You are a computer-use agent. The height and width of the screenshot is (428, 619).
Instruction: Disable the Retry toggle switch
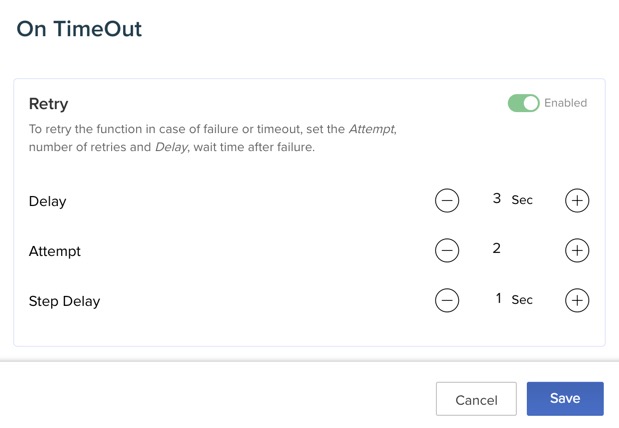(x=523, y=103)
